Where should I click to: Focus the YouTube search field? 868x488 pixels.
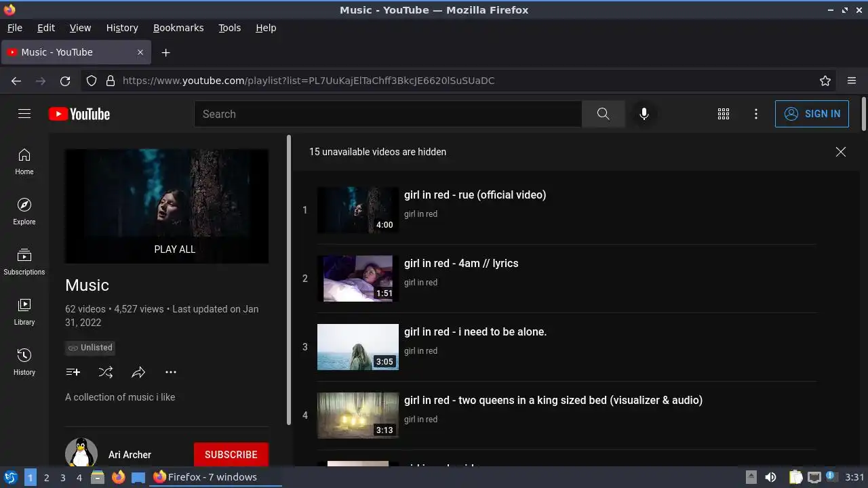point(388,114)
